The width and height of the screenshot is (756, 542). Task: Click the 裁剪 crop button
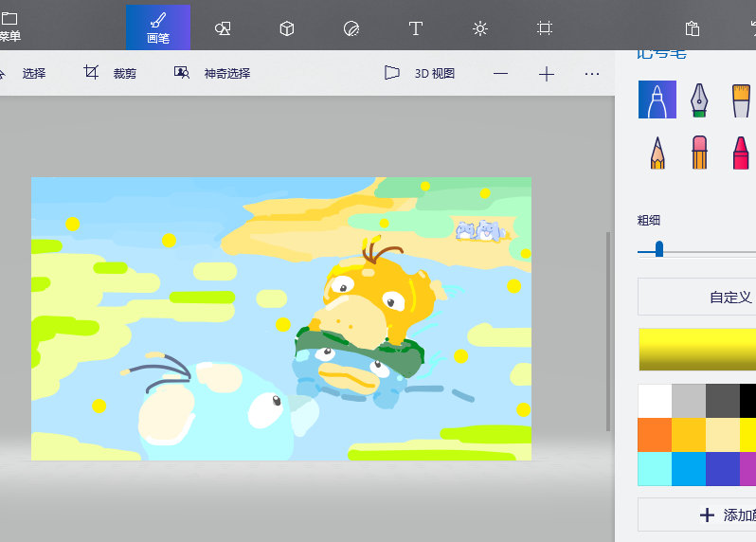[110, 73]
